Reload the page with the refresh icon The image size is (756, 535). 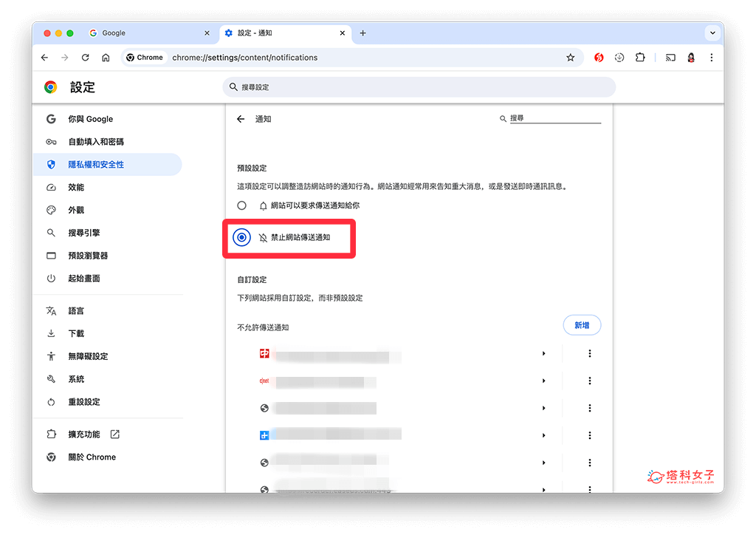click(x=86, y=58)
